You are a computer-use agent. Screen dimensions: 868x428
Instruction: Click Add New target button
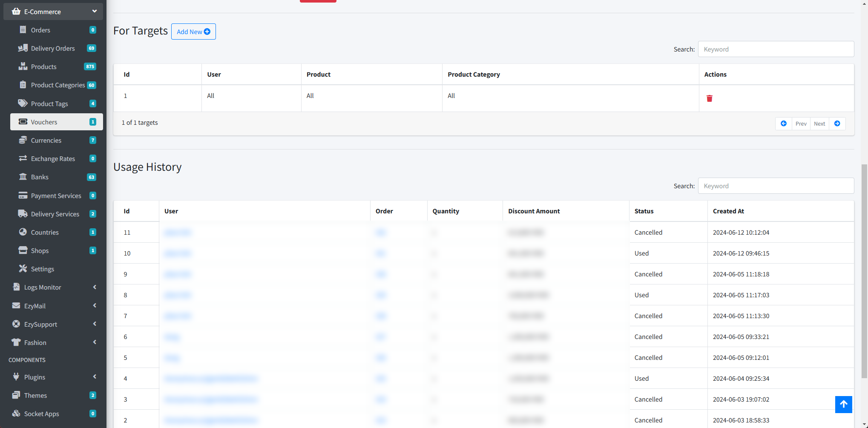pyautogui.click(x=193, y=32)
